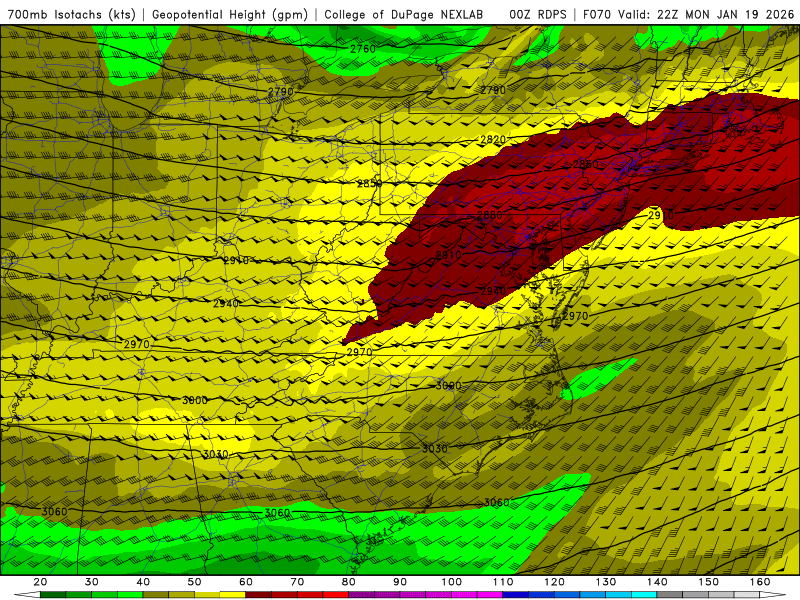Click the darkest green swatch starting at 20
800x600 pixels.
53,595
